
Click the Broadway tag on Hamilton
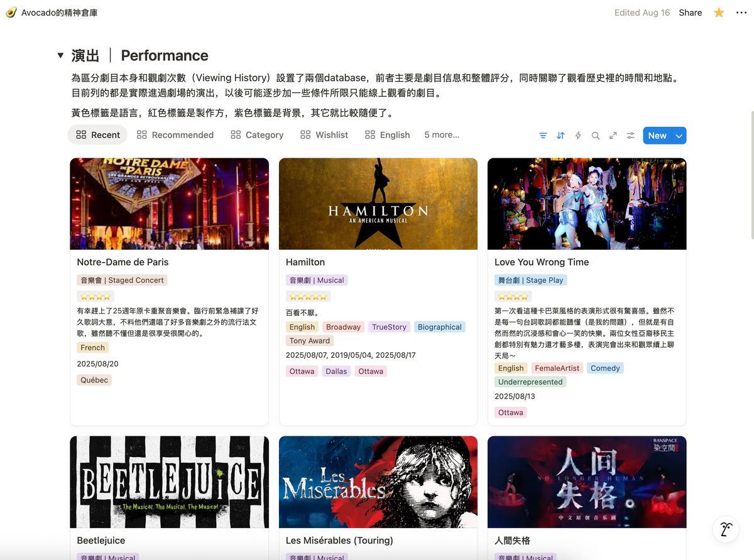pyautogui.click(x=343, y=326)
